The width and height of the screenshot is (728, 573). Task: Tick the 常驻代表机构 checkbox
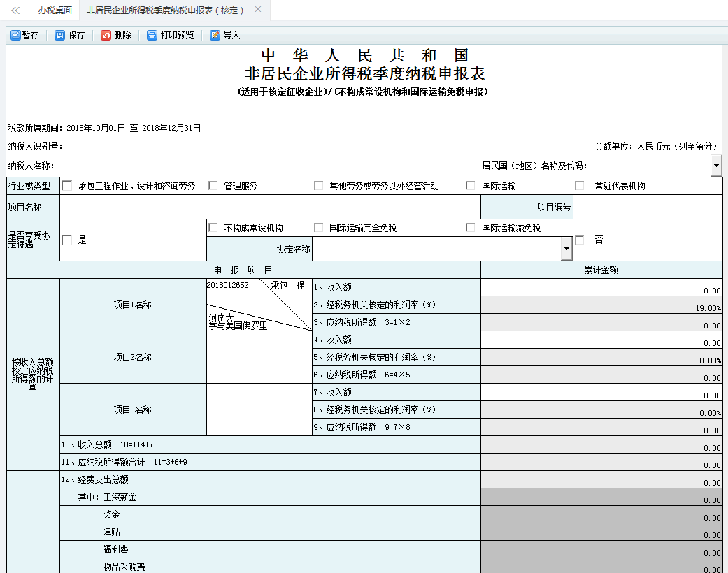click(x=578, y=185)
